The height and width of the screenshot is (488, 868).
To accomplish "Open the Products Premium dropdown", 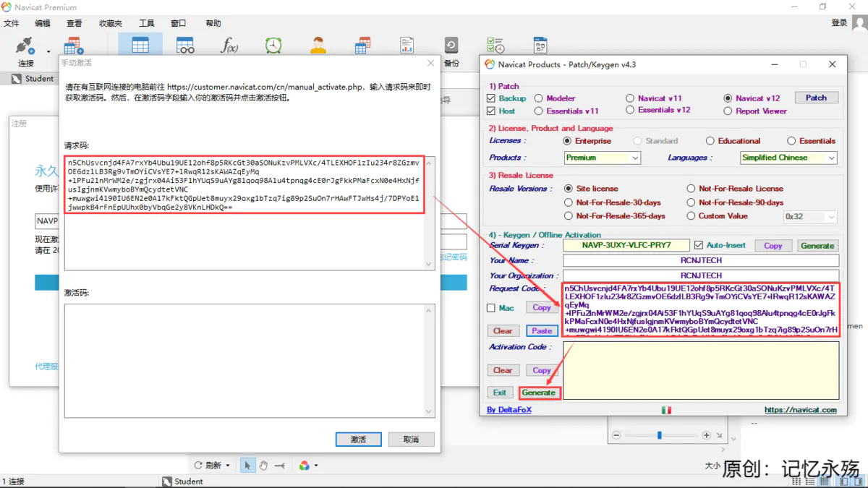I will [603, 158].
